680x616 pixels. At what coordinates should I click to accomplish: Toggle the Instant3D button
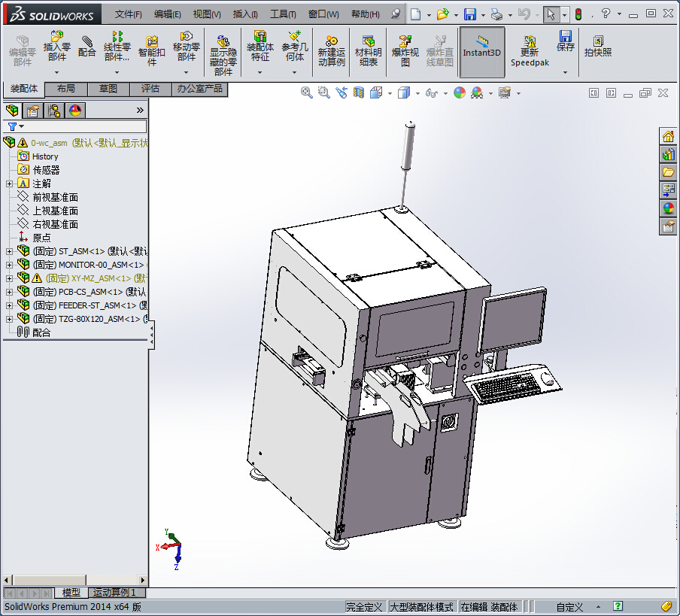[481, 52]
